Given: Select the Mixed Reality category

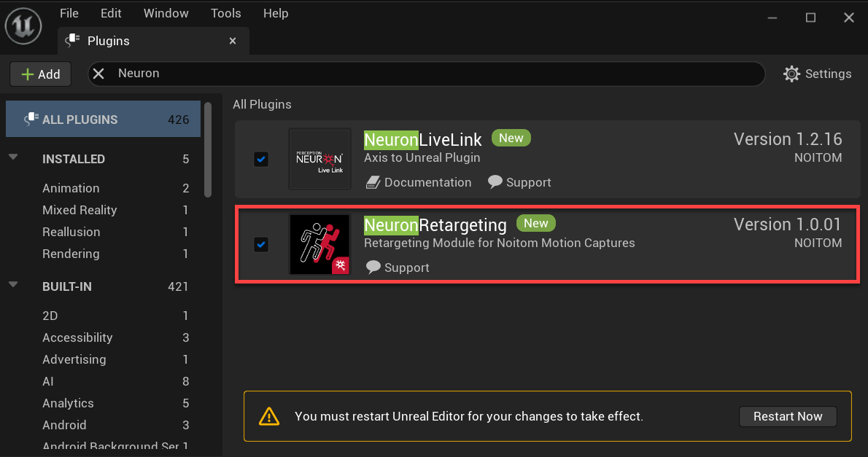Looking at the screenshot, I should (80, 210).
